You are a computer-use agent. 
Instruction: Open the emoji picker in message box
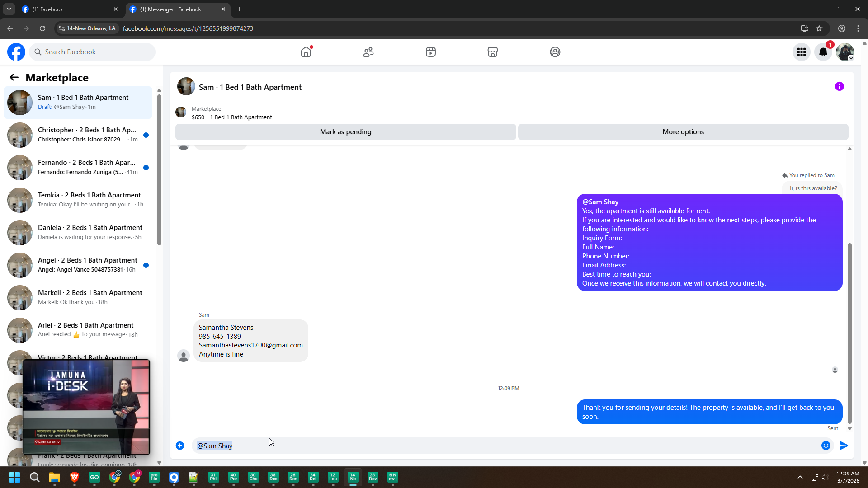(x=826, y=446)
